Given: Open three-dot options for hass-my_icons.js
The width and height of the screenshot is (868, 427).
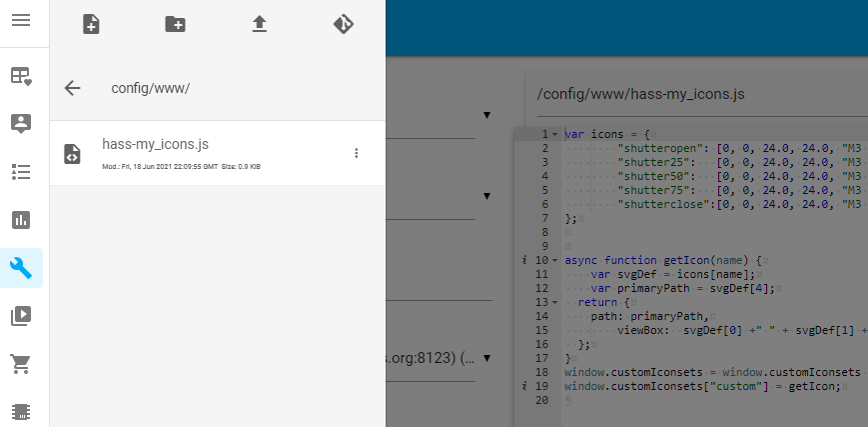Looking at the screenshot, I should tap(356, 153).
